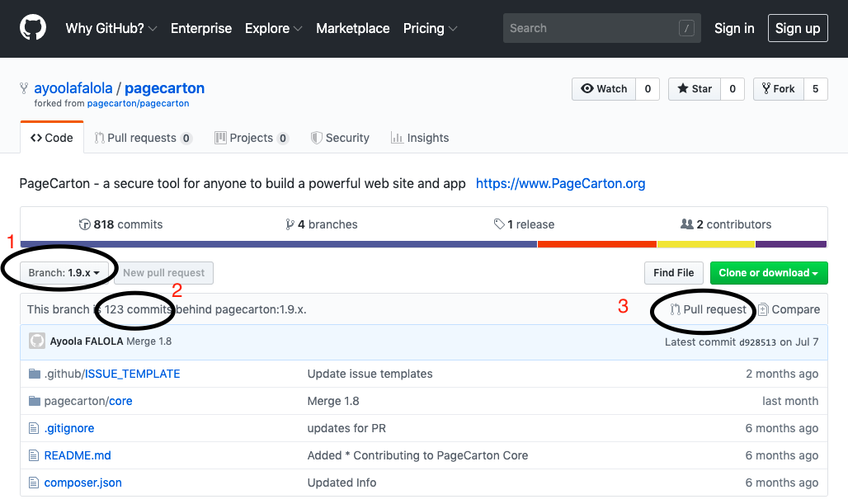Screen dimensions: 848x504
Task: Open the 'Update issue templates' commit
Action: point(370,374)
